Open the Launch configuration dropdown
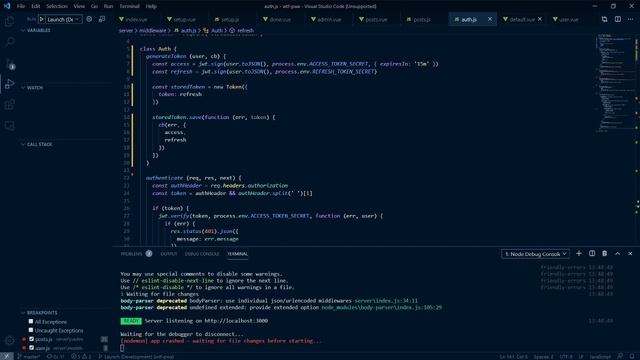 pos(63,19)
